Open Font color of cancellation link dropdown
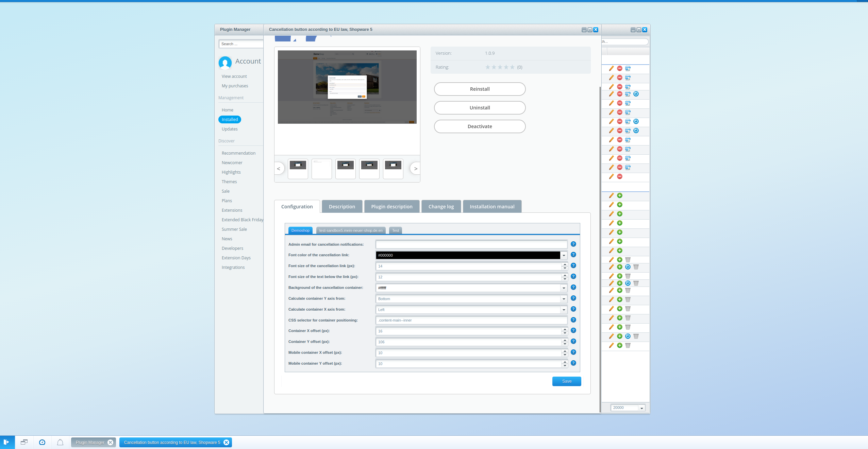The height and width of the screenshot is (449, 868). (x=564, y=255)
